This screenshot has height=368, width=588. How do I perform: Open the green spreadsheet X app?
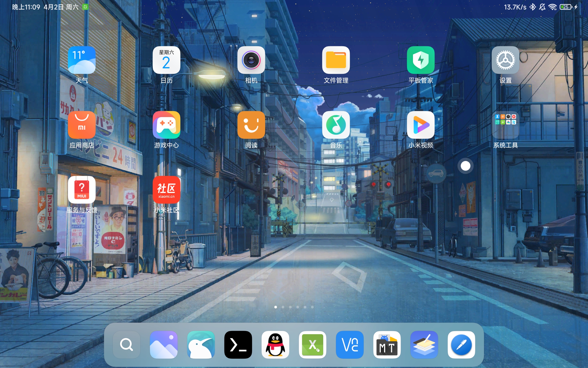point(312,345)
